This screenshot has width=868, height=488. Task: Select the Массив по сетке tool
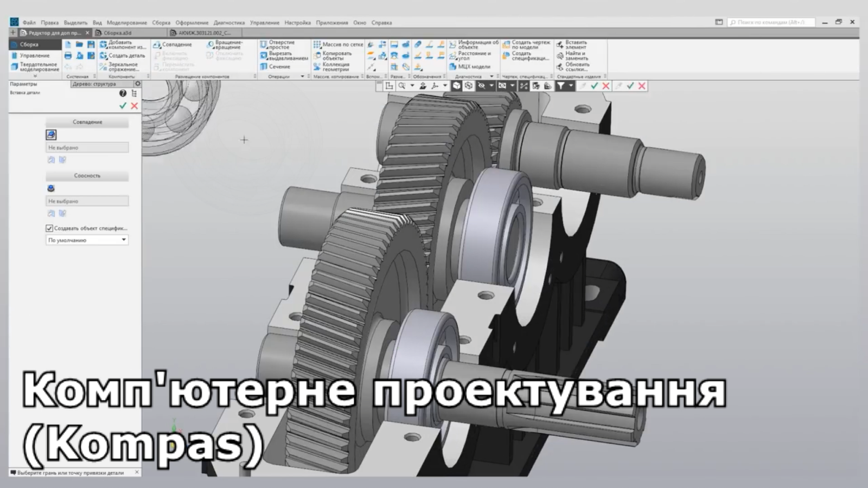point(338,44)
